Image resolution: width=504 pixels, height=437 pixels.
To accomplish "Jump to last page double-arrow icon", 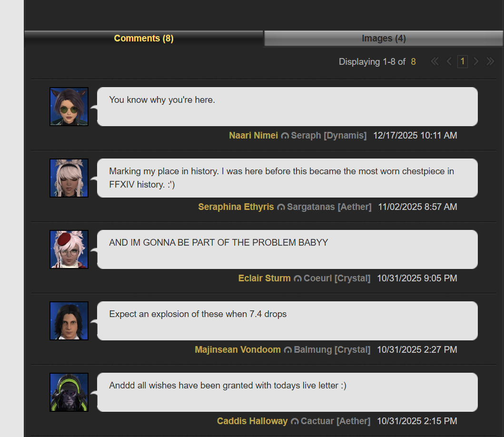I will [490, 61].
